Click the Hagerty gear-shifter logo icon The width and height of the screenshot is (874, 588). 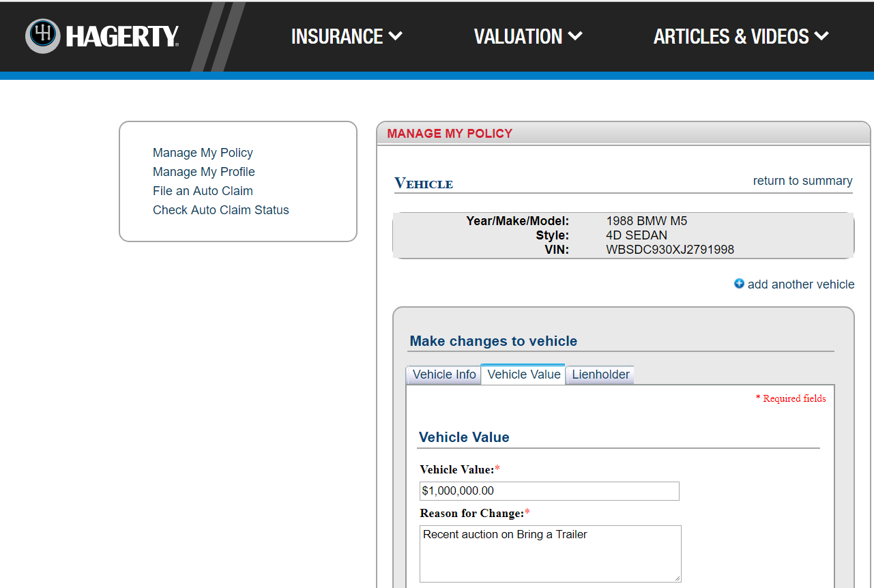(43, 36)
